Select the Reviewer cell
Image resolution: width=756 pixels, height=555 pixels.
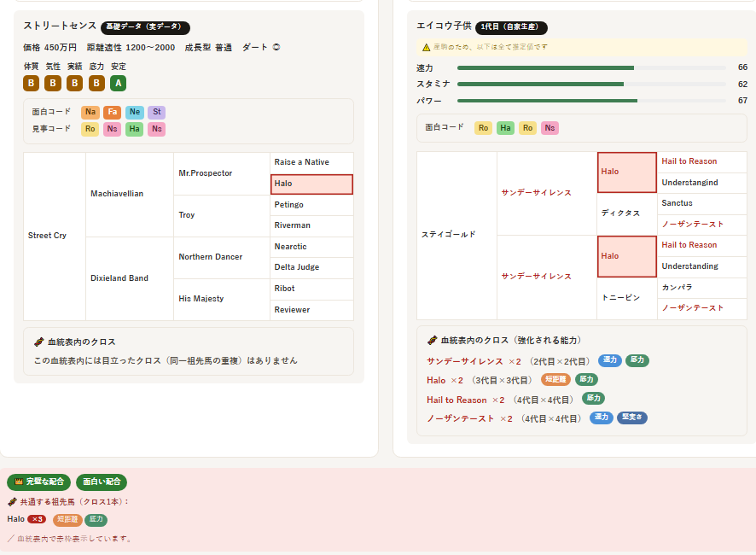click(311, 310)
